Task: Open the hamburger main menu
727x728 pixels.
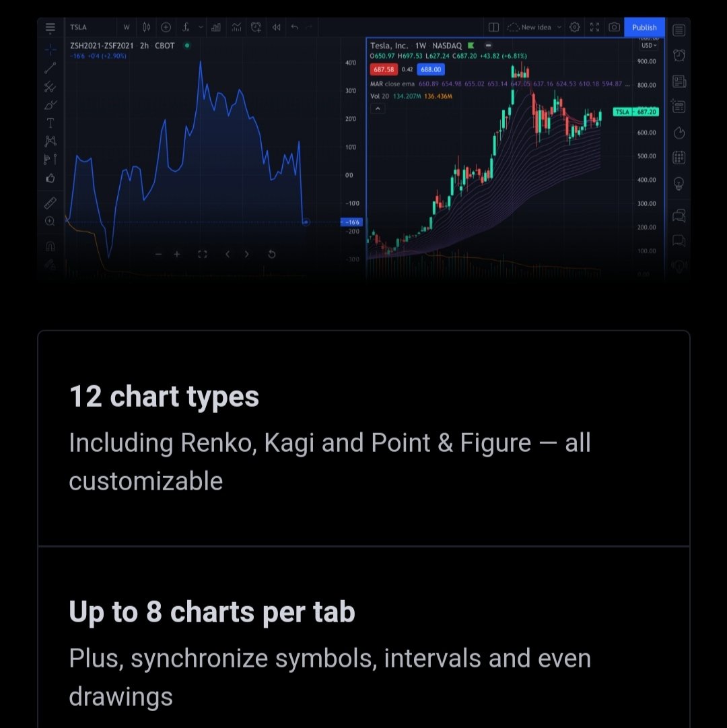Action: (x=50, y=28)
